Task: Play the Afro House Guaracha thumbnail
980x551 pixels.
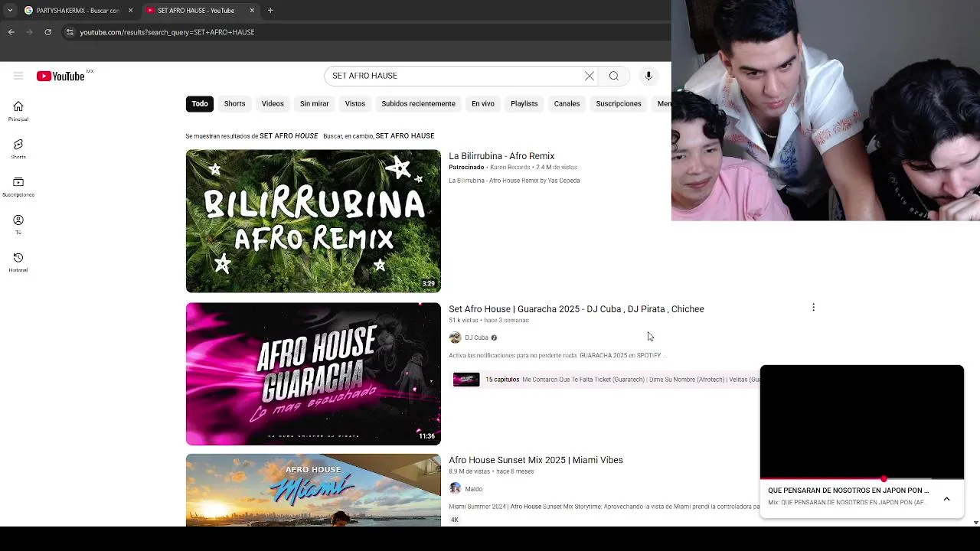Action: pos(313,374)
